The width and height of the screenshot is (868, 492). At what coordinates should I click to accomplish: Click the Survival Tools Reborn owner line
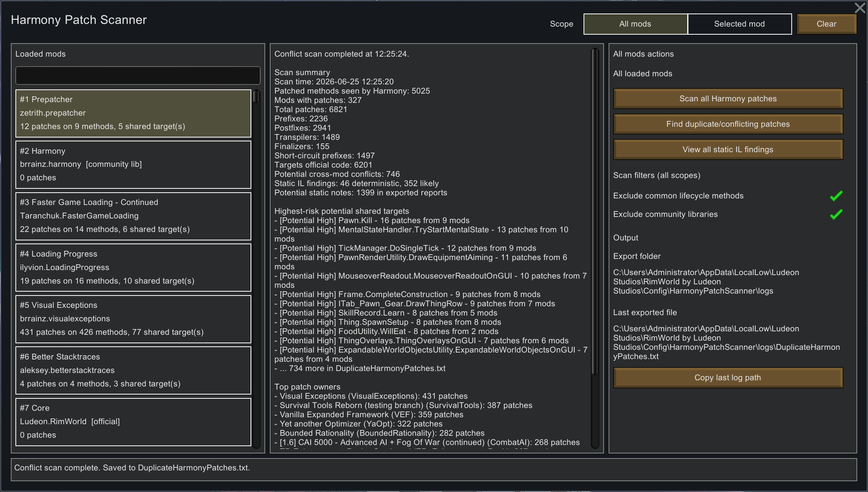tap(404, 405)
